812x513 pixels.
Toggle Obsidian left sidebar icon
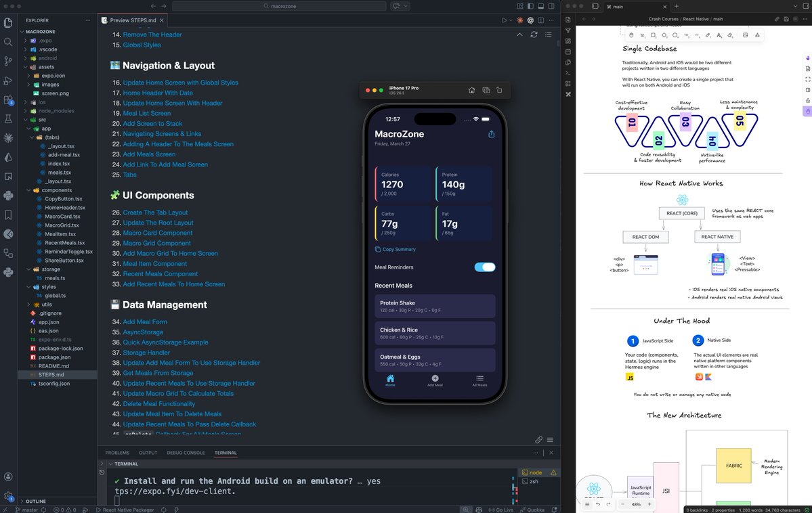click(x=595, y=6)
